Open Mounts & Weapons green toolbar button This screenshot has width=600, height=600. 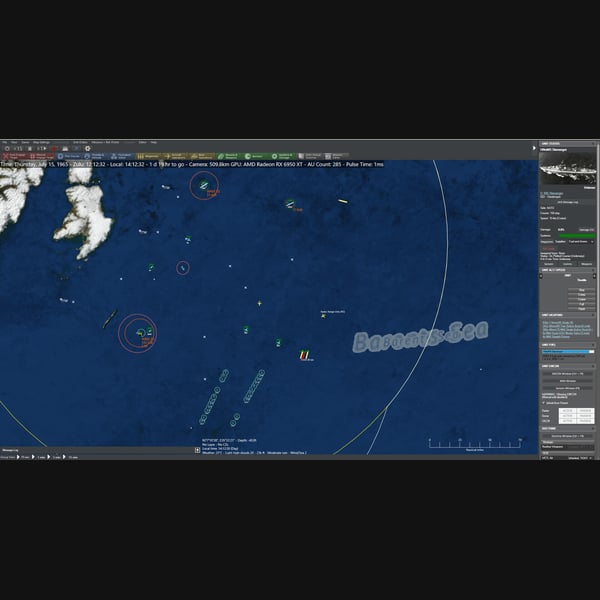(x=229, y=156)
